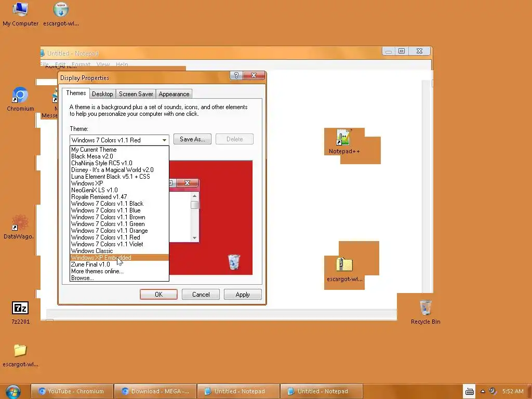Open the Notepad++ shortcut icon
The width and height of the screenshot is (532, 399).
coord(344,142)
